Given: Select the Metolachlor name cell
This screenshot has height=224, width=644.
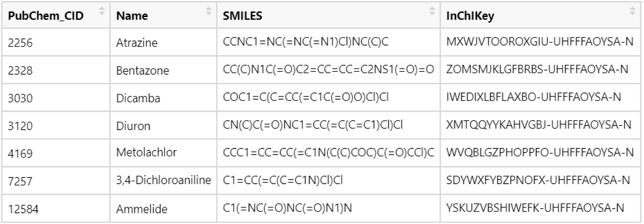Looking at the screenshot, I should point(146,152).
